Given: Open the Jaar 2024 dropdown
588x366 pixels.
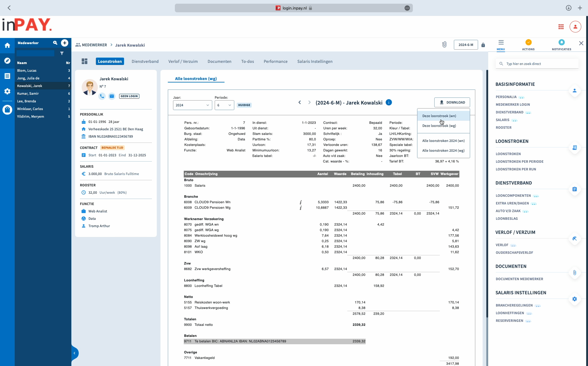Looking at the screenshot, I should pos(192,105).
